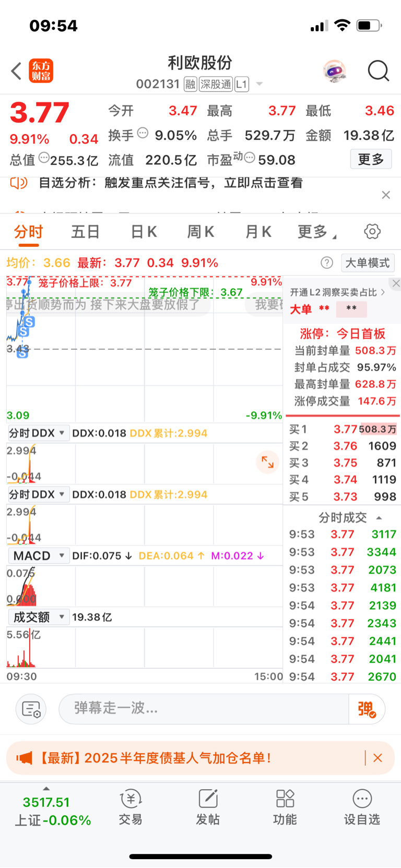The image size is (401, 868).
Task: Tap the 融 margin badge
Action: coord(191,84)
